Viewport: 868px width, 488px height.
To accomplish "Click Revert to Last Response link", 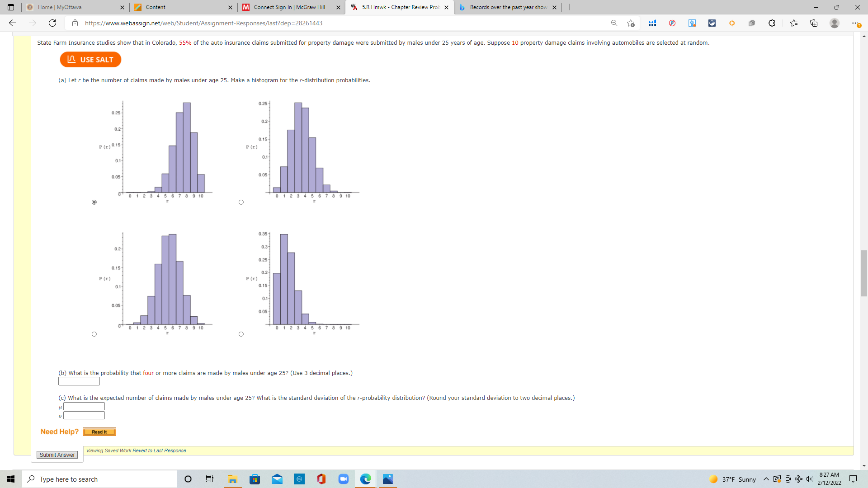I will (159, 450).
